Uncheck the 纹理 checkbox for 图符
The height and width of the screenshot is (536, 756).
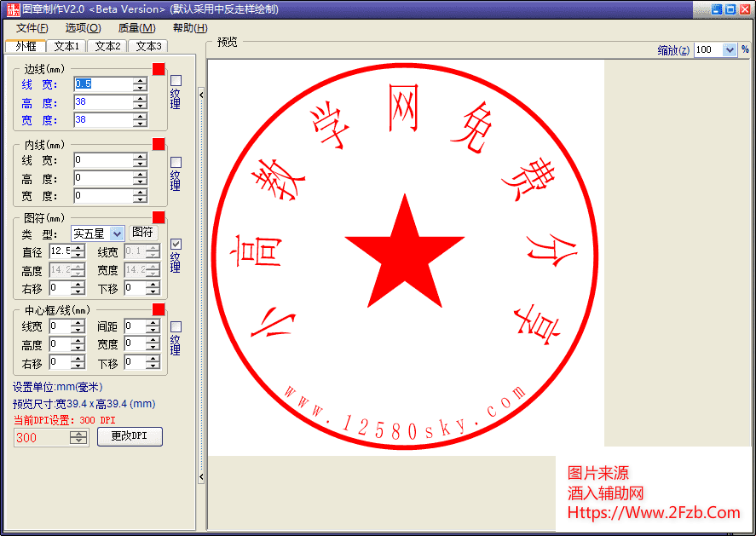(176, 244)
